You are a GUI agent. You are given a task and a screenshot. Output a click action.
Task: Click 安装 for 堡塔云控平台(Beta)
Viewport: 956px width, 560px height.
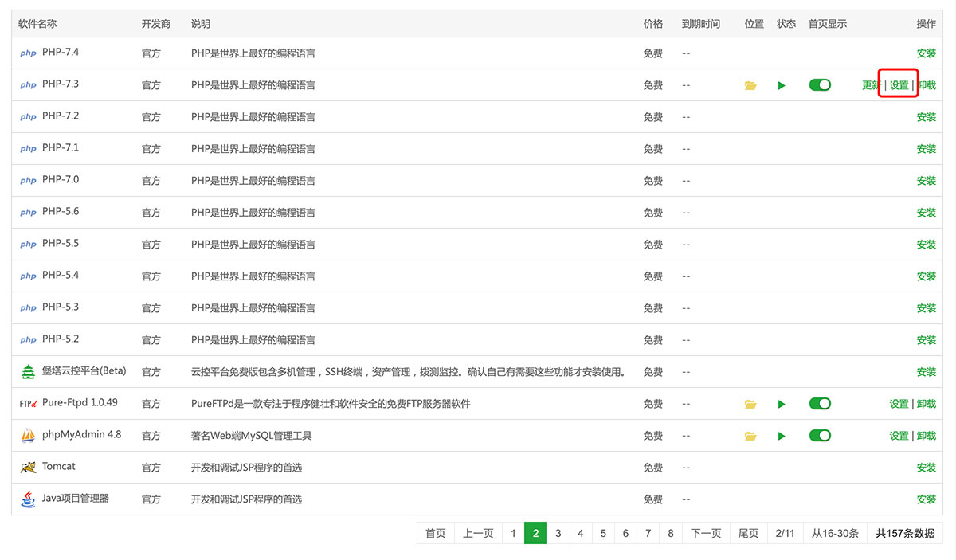pos(927,372)
